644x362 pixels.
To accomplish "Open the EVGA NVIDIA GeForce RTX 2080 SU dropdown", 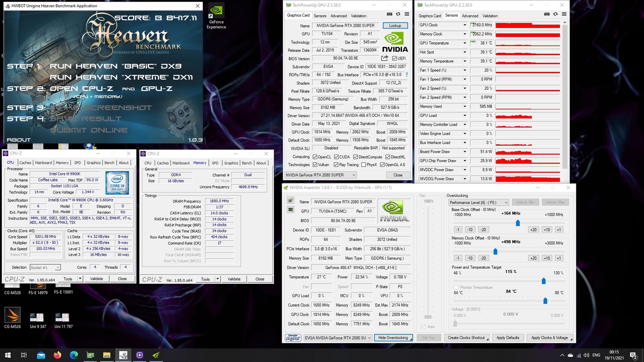I will [338, 338].
